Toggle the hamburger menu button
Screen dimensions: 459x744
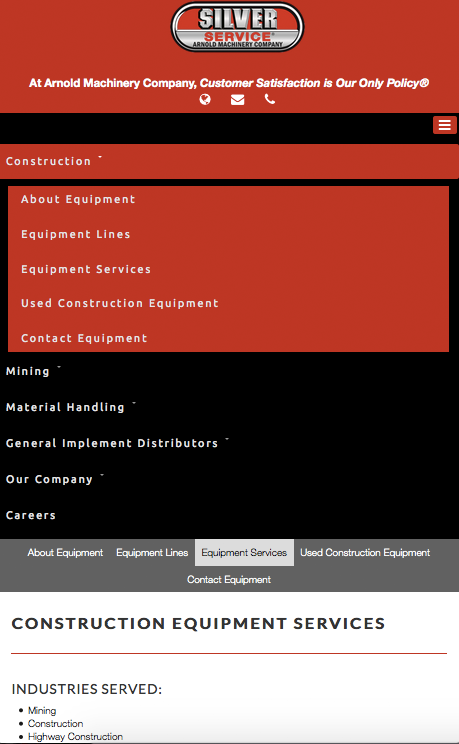tap(444, 125)
